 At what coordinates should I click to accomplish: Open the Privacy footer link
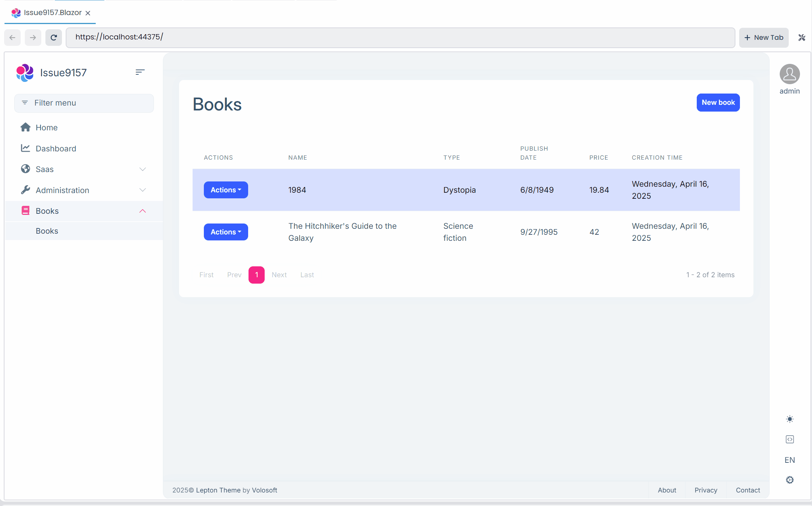pyautogui.click(x=706, y=490)
